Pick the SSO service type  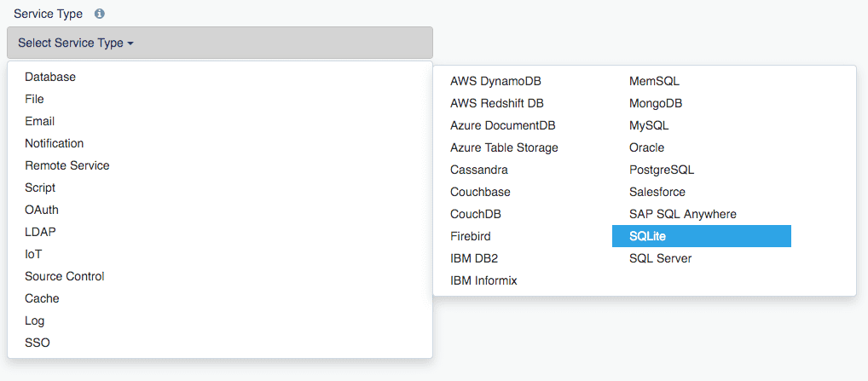(x=38, y=343)
